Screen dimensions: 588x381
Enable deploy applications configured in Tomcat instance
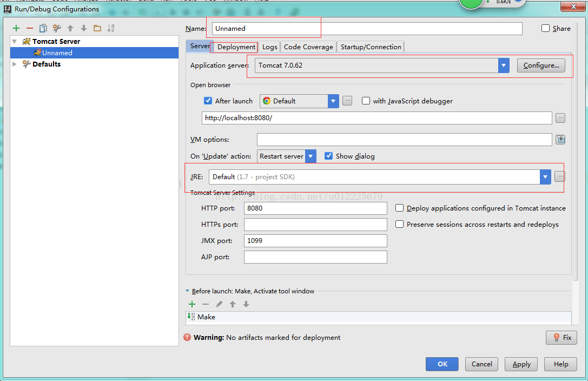pyautogui.click(x=399, y=208)
